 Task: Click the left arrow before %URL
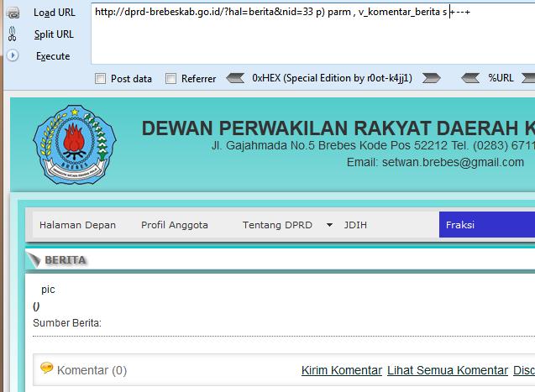click(x=470, y=78)
